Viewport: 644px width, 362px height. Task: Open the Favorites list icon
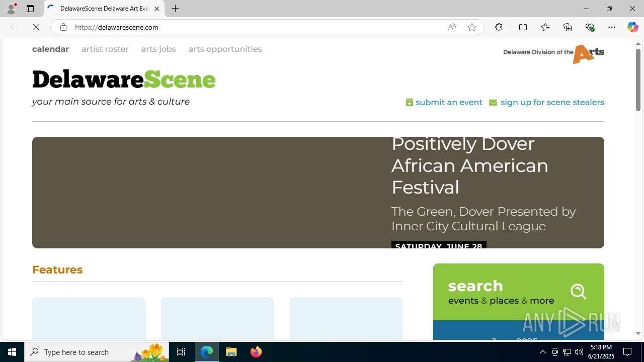(545, 27)
